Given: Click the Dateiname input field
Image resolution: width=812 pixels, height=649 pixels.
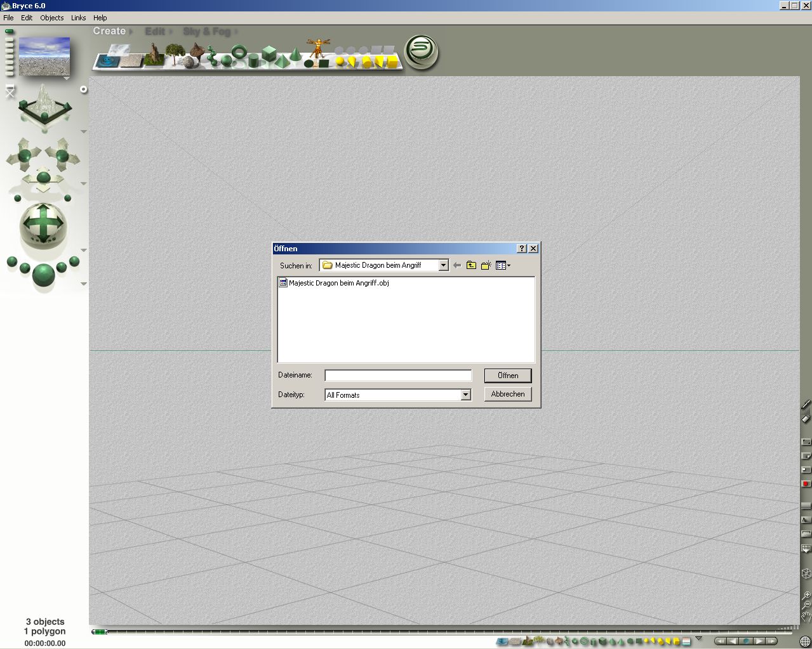Looking at the screenshot, I should [398, 376].
